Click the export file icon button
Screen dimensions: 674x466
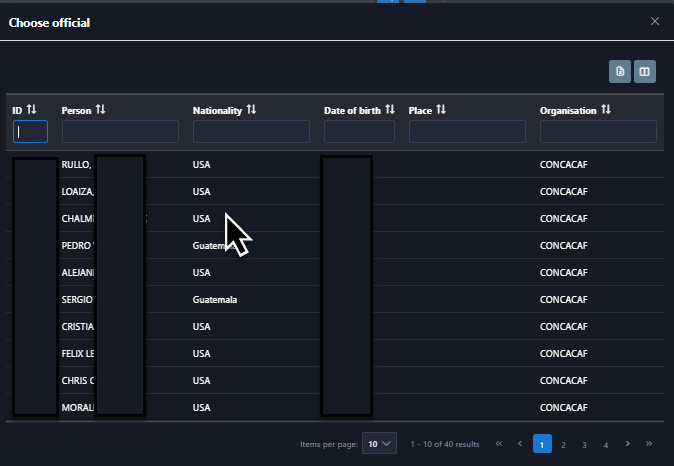[620, 71]
